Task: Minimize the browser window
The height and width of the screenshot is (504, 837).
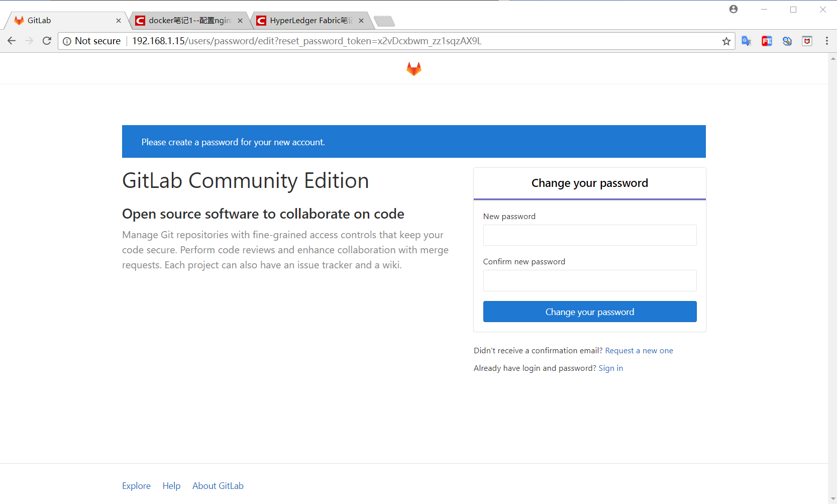Action: [764, 9]
